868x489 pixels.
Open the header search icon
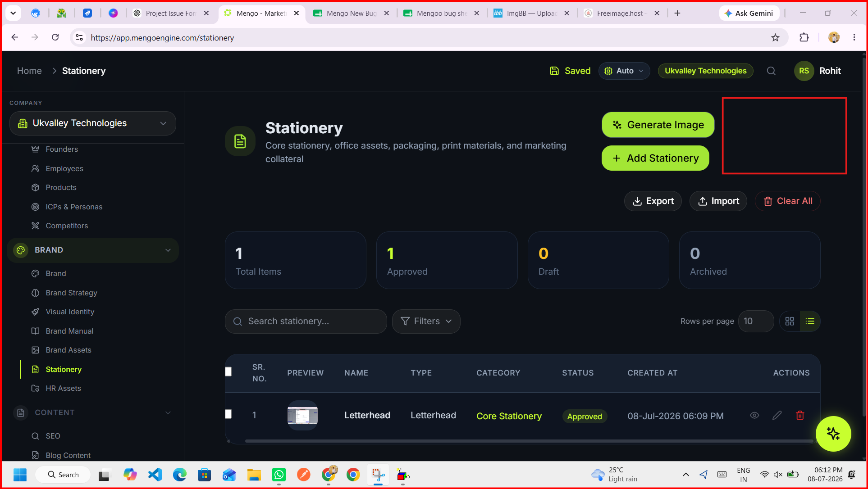tap(771, 71)
